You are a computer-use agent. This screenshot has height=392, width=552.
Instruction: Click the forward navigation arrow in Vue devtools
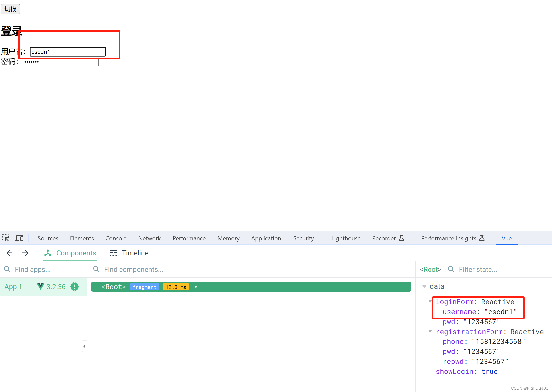tap(25, 253)
